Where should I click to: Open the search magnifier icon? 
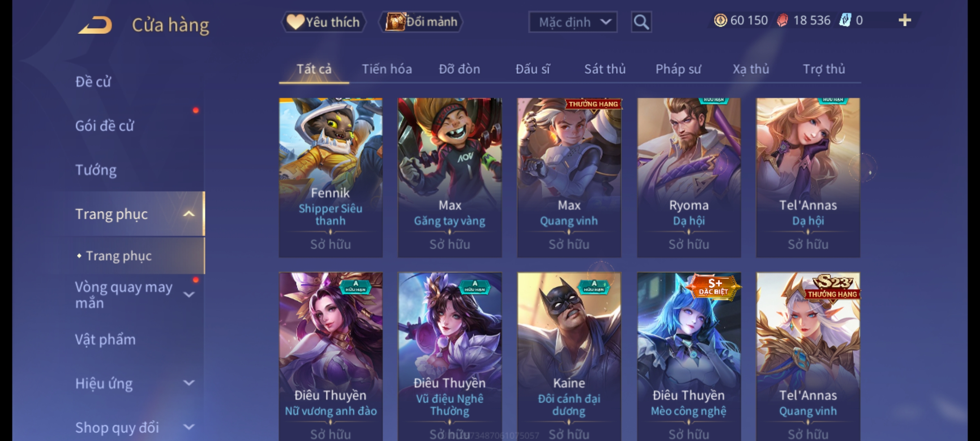tap(641, 22)
